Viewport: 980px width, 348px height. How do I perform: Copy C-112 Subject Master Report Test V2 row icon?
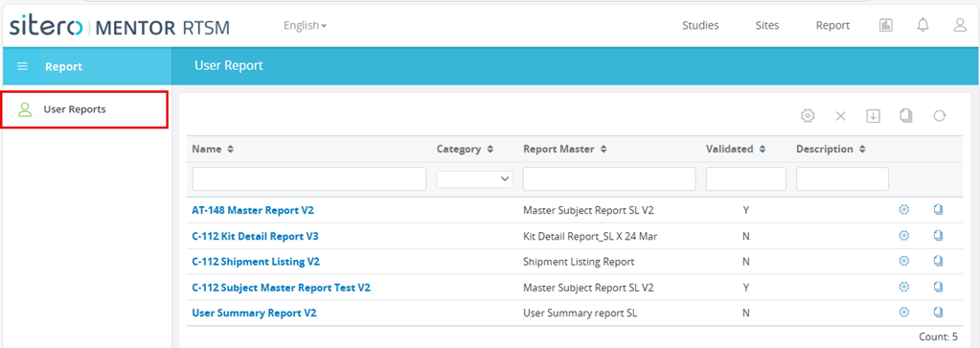point(938,287)
